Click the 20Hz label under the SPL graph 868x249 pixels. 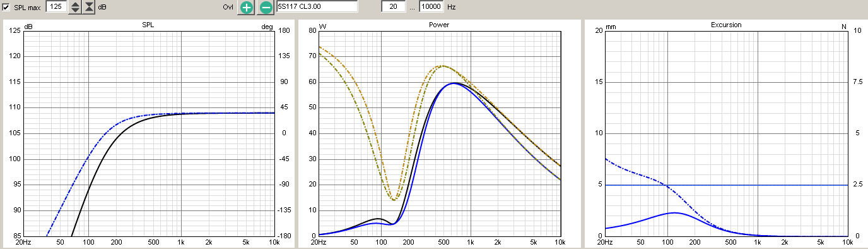(23, 242)
